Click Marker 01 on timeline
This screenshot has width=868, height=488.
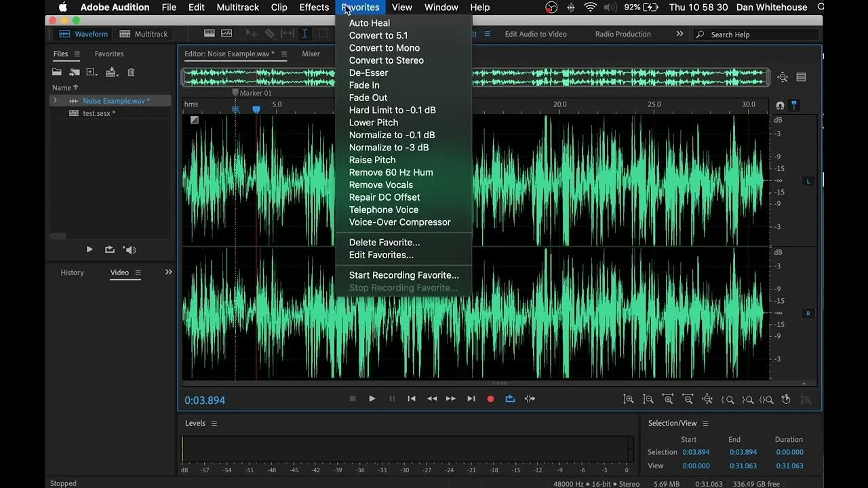point(252,93)
